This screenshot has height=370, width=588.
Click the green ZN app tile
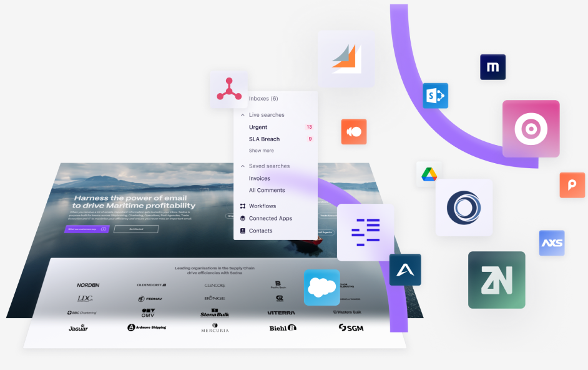[496, 280]
